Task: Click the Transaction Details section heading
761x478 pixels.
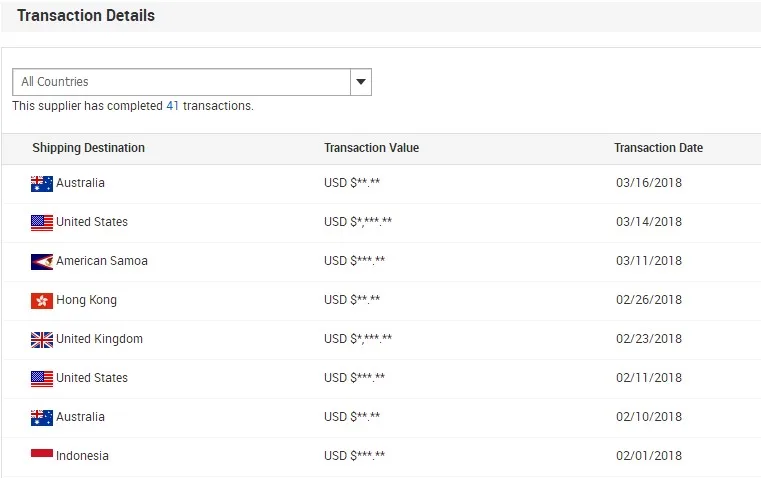Action: pyautogui.click(x=86, y=16)
